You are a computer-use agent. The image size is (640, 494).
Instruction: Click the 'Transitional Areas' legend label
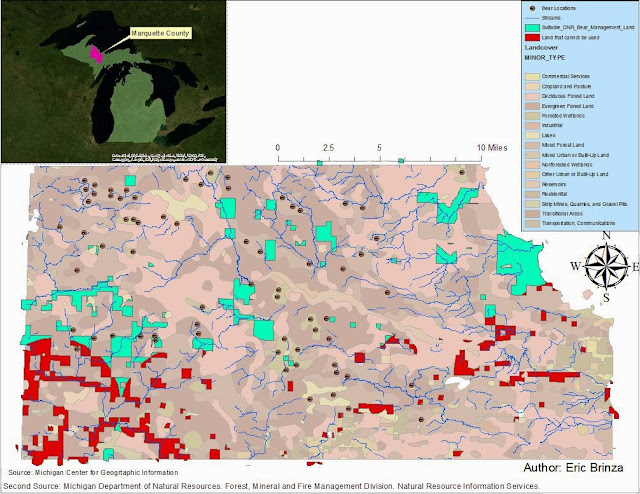tap(562, 214)
